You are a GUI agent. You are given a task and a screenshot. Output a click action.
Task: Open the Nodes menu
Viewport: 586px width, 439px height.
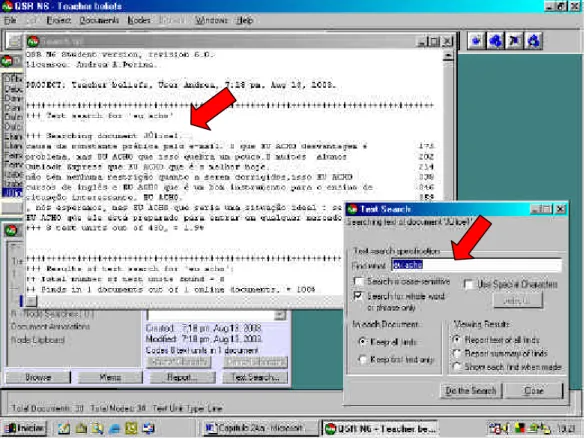coord(139,20)
